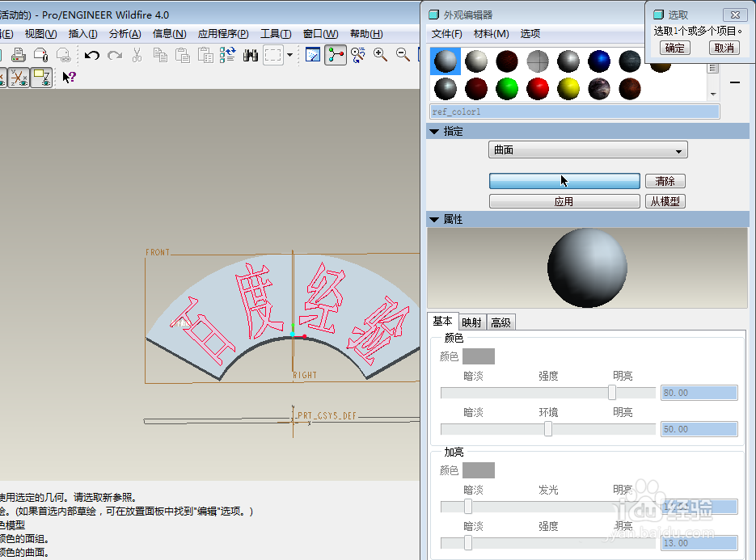The image size is (756, 560).
Task: Open 选项 menu in appearance editor
Action: [x=530, y=34]
